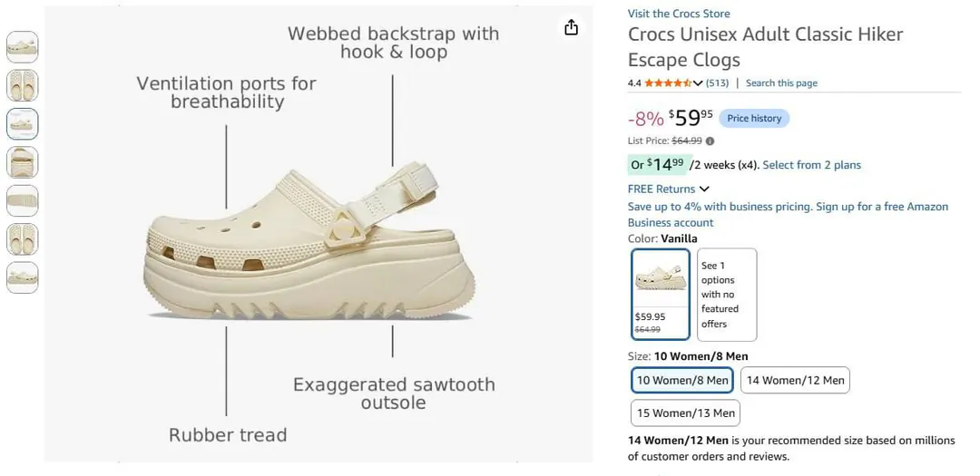980x476 pixels.
Task: Visit the Crocs Store link
Action: pos(679,14)
